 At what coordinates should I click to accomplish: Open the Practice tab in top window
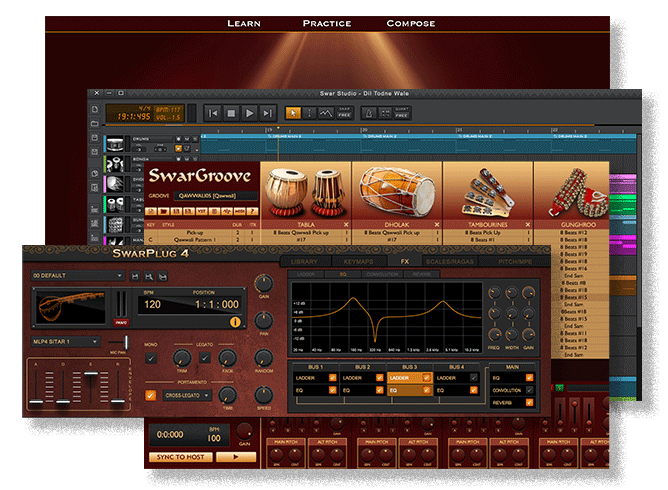pyautogui.click(x=327, y=23)
